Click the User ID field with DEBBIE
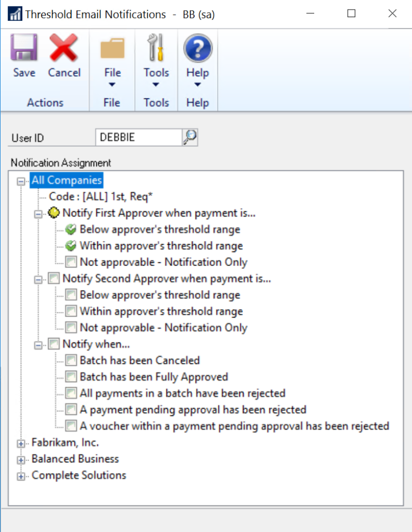 (x=139, y=137)
